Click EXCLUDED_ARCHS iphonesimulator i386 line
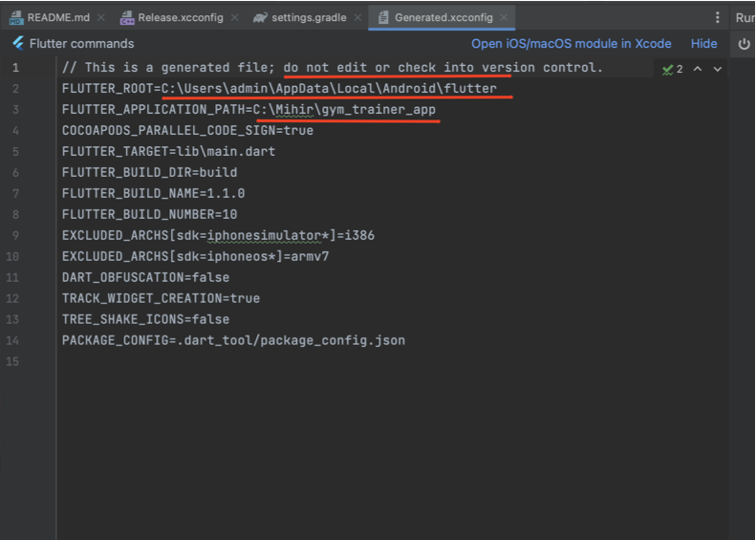This screenshot has height=540, width=756. click(x=218, y=235)
